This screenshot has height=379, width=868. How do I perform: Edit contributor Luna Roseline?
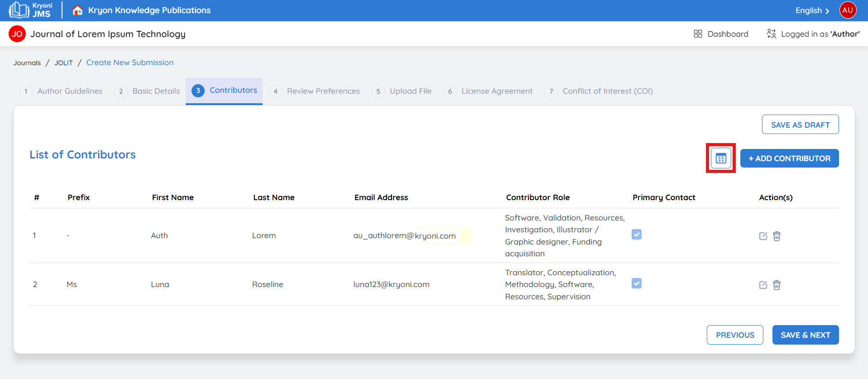coord(763,285)
